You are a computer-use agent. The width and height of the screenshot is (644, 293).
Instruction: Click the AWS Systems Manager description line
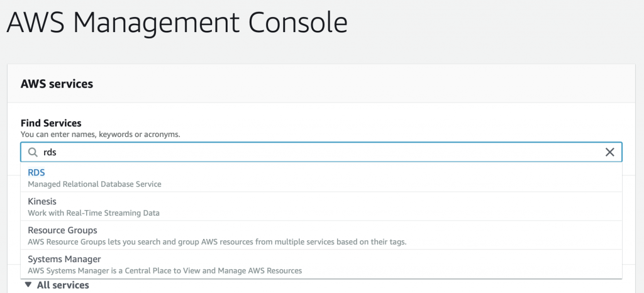[x=165, y=271]
